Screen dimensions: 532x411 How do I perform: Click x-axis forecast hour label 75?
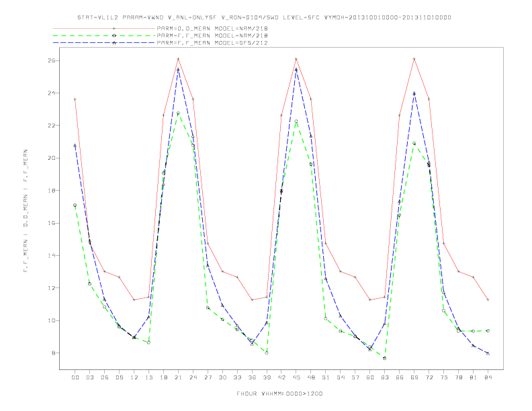pyautogui.click(x=444, y=377)
